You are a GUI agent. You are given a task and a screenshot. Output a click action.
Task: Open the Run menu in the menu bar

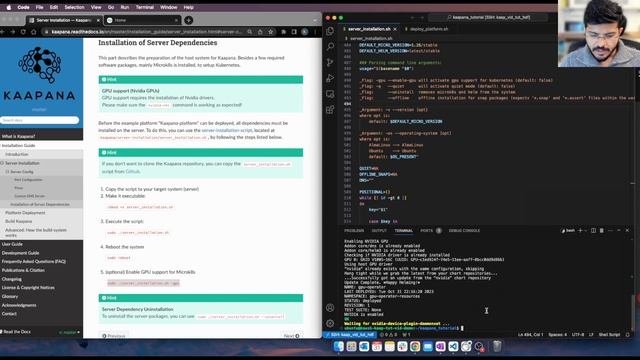124,7
